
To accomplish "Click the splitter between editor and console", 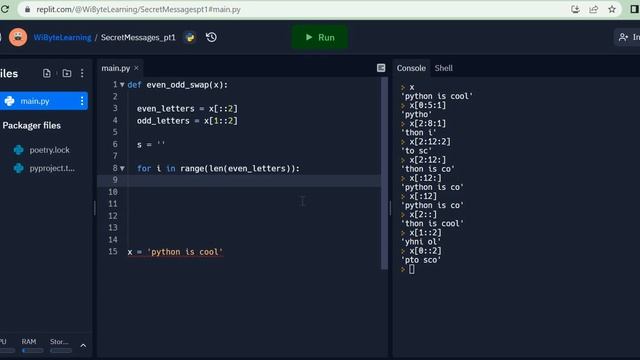I will click(390, 208).
